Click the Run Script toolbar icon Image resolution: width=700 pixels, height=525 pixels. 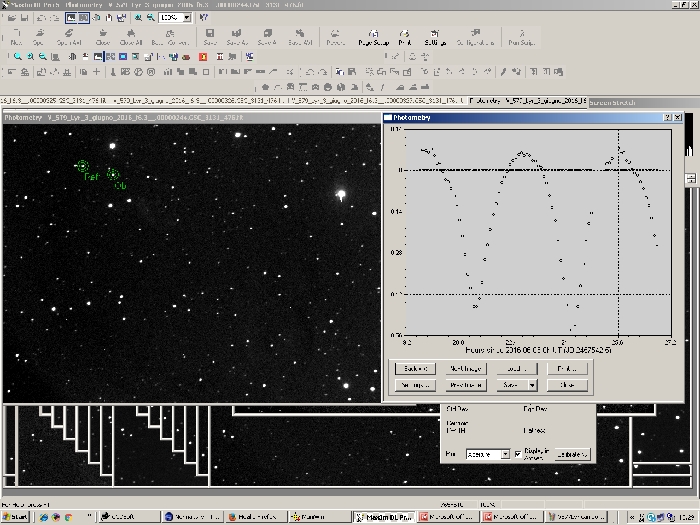(x=521, y=37)
